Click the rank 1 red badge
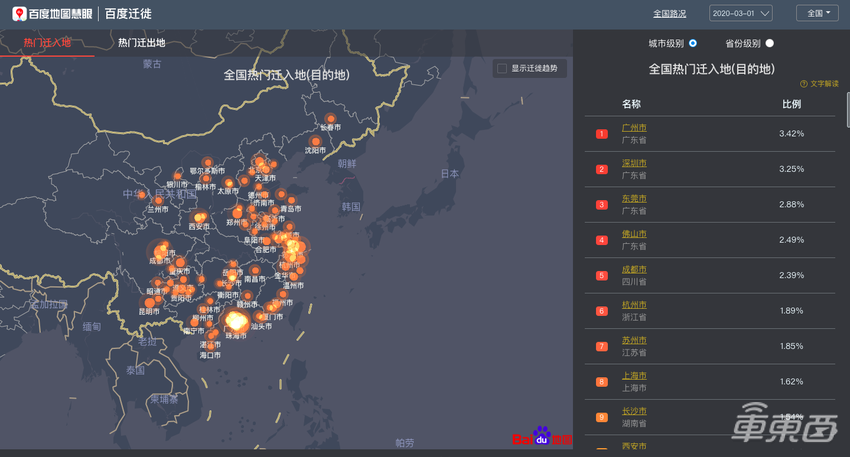This screenshot has height=457, width=850. pos(601,133)
